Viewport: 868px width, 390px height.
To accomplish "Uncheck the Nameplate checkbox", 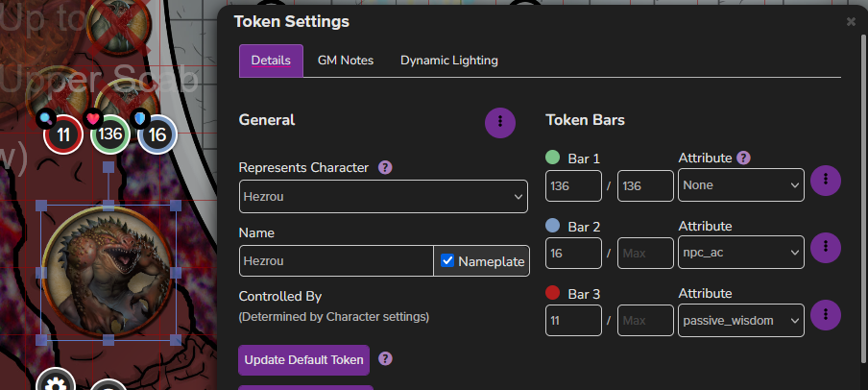I will [x=447, y=260].
